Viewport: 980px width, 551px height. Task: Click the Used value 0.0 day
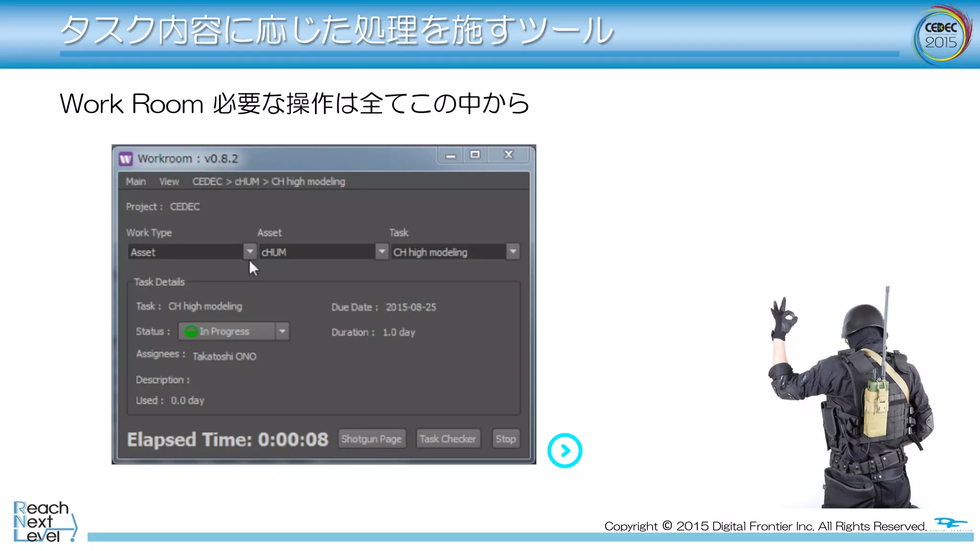pos(187,400)
